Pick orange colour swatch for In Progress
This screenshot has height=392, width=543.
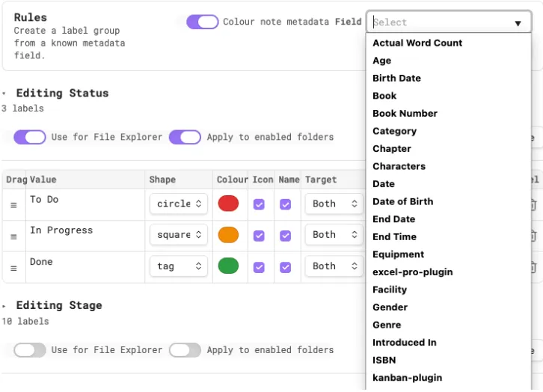pos(228,235)
